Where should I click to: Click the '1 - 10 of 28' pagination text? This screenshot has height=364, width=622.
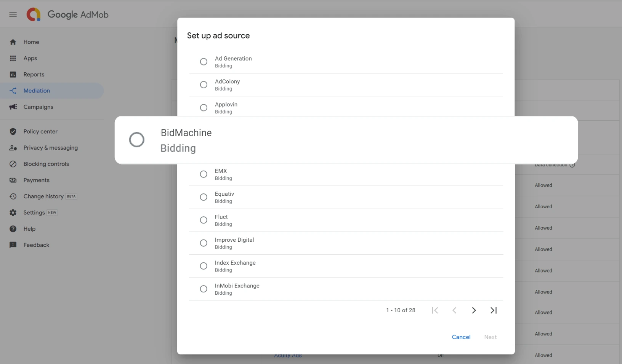[x=401, y=310]
